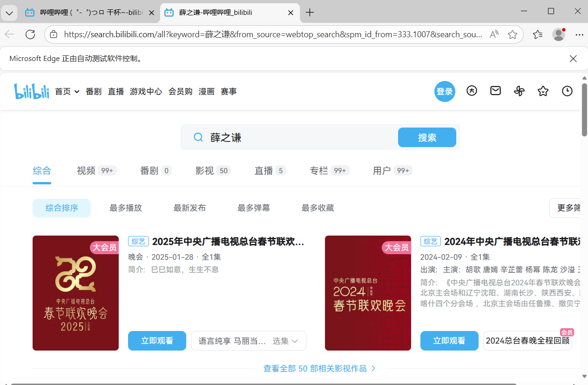The image size is (588, 385).
Task: Open 2024年中央广播电视总台春节联 title link
Action: coord(512,242)
